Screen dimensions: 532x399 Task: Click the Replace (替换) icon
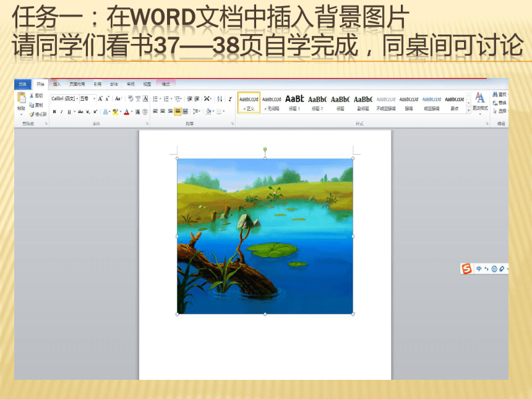[495, 103]
